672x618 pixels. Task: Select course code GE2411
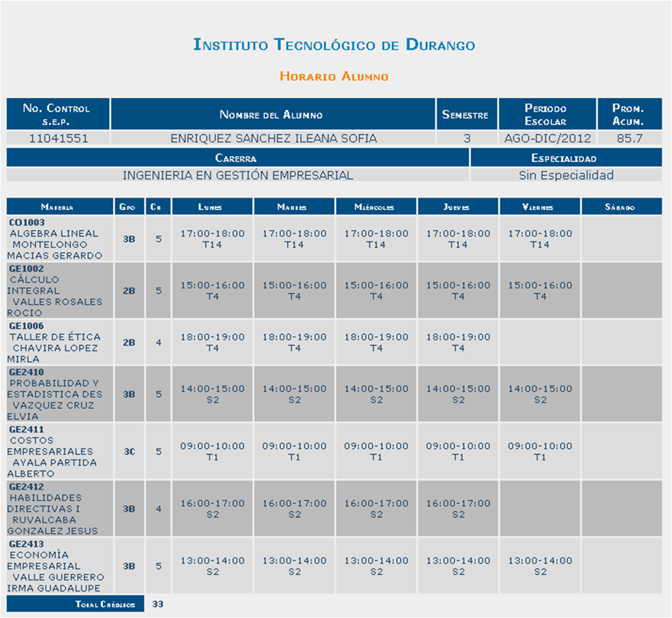click(26, 429)
